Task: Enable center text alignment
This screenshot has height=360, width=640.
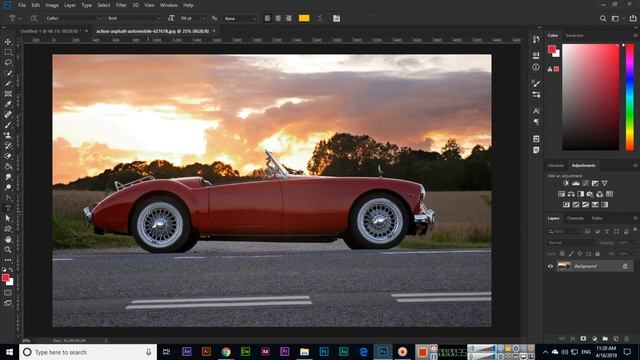Action: click(278, 18)
